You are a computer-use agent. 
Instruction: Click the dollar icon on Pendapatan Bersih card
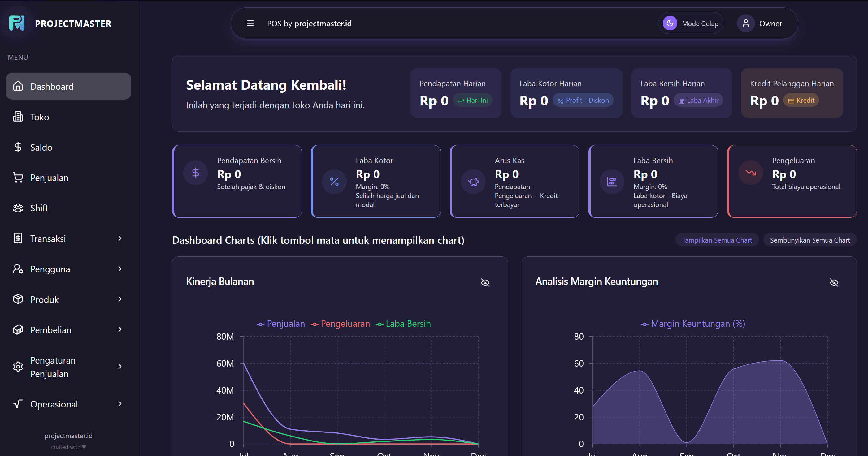click(195, 173)
